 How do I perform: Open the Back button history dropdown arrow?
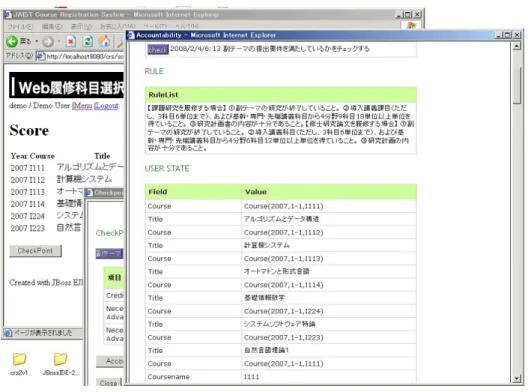pyautogui.click(x=36, y=41)
